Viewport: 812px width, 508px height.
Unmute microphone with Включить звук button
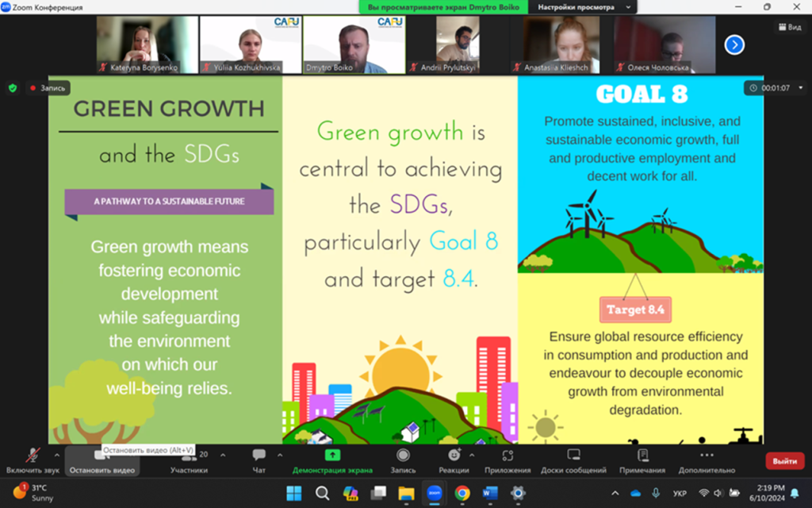coord(33,460)
